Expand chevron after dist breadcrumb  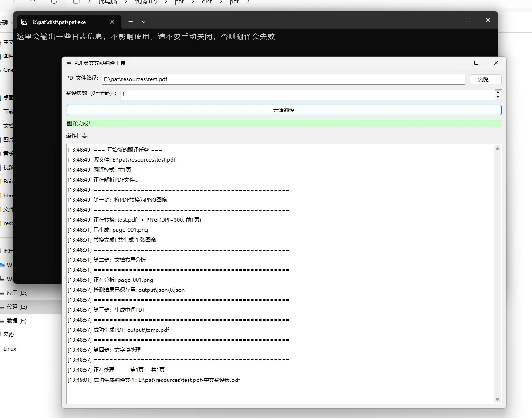tap(221, 2)
